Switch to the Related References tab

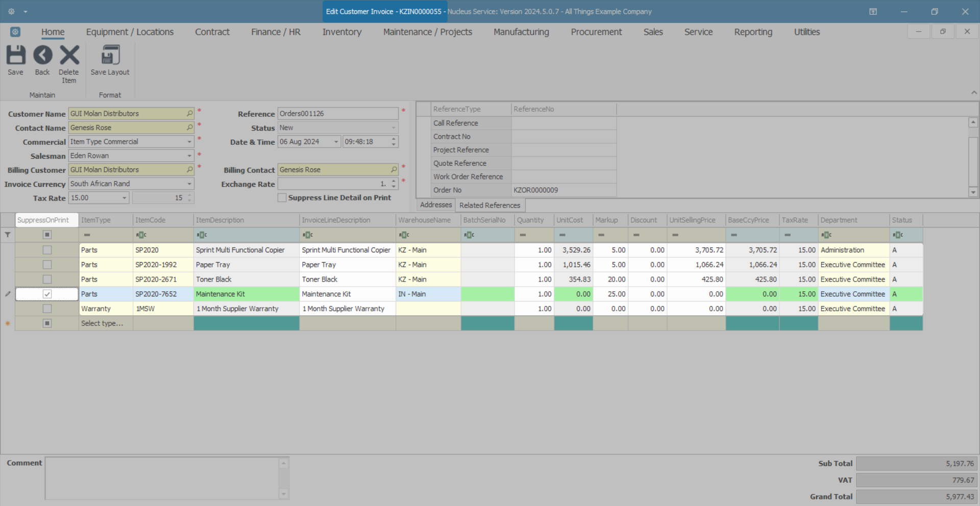pos(489,206)
